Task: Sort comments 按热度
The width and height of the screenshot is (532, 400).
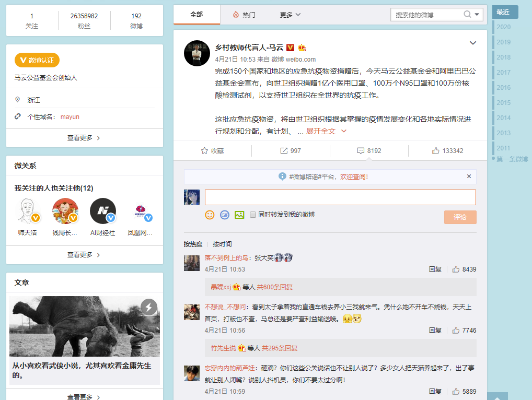Action: click(193, 244)
